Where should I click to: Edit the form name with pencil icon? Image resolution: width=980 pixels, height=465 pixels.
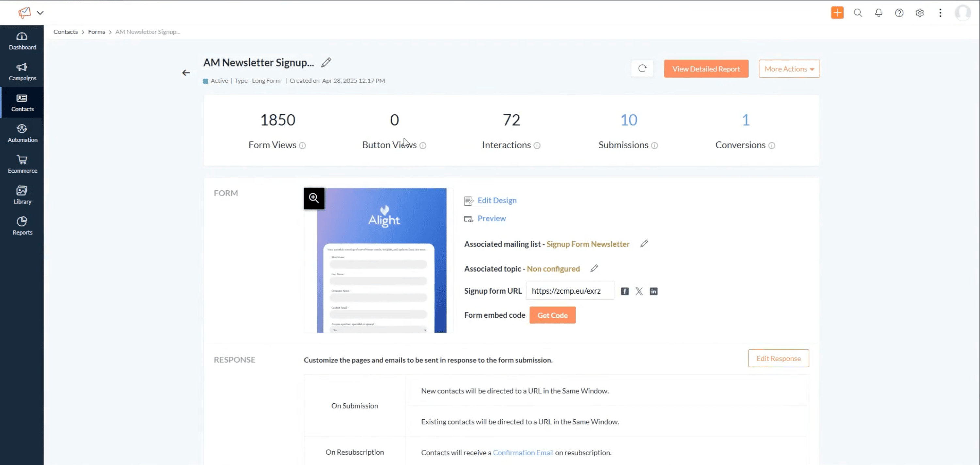(x=326, y=62)
